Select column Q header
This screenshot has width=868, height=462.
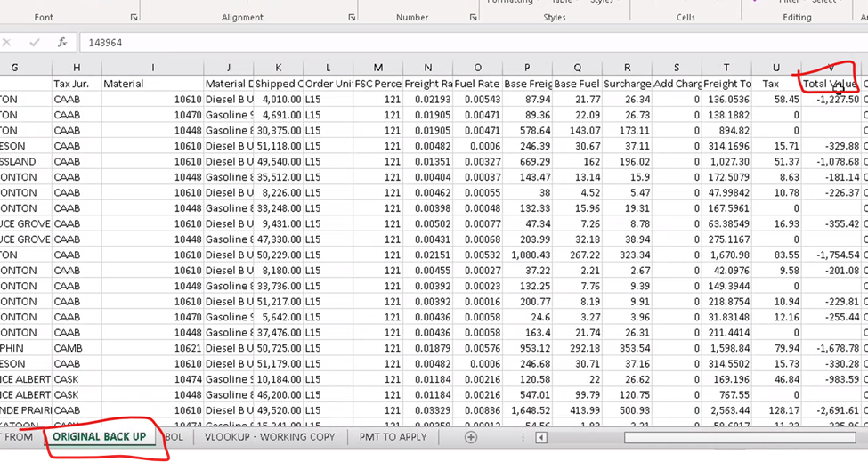pyautogui.click(x=578, y=68)
